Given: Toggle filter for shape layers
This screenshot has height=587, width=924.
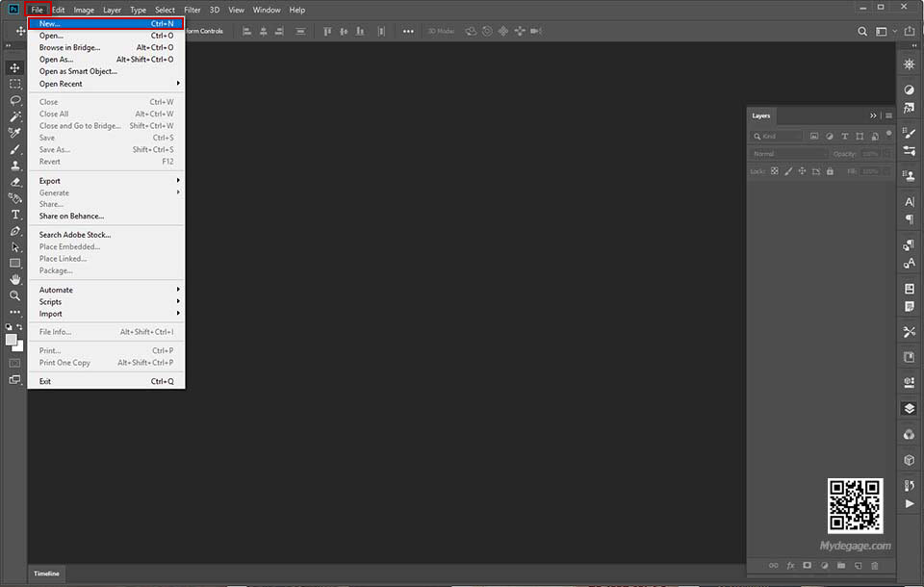Looking at the screenshot, I should 860,136.
